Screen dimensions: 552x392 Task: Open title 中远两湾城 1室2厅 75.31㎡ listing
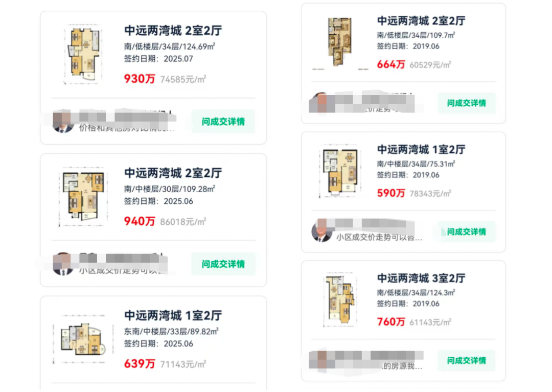click(x=421, y=150)
